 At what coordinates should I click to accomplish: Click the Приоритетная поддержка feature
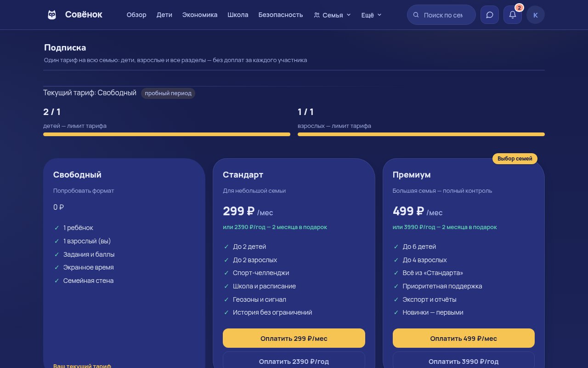pos(442,286)
